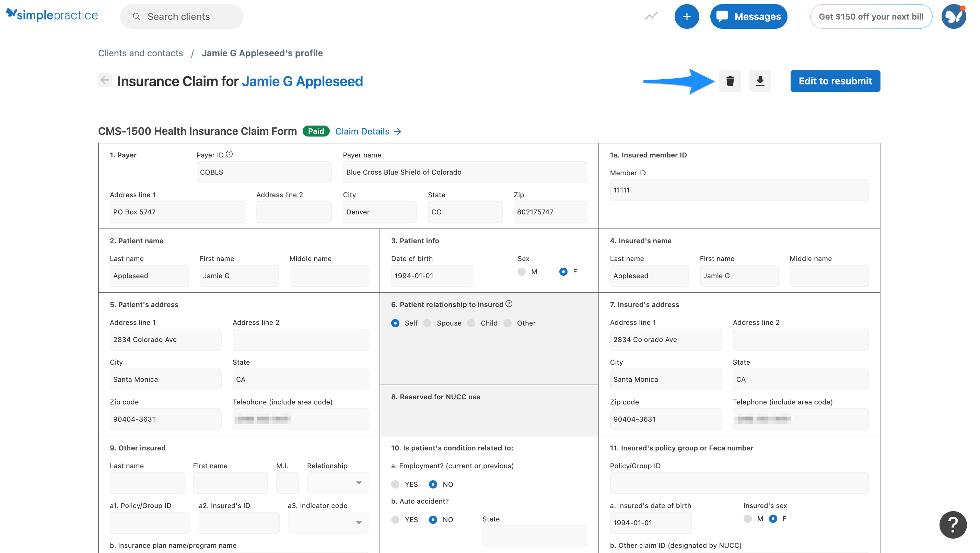This screenshot has width=980, height=553.
Task: Download the claim form
Action: pos(760,81)
